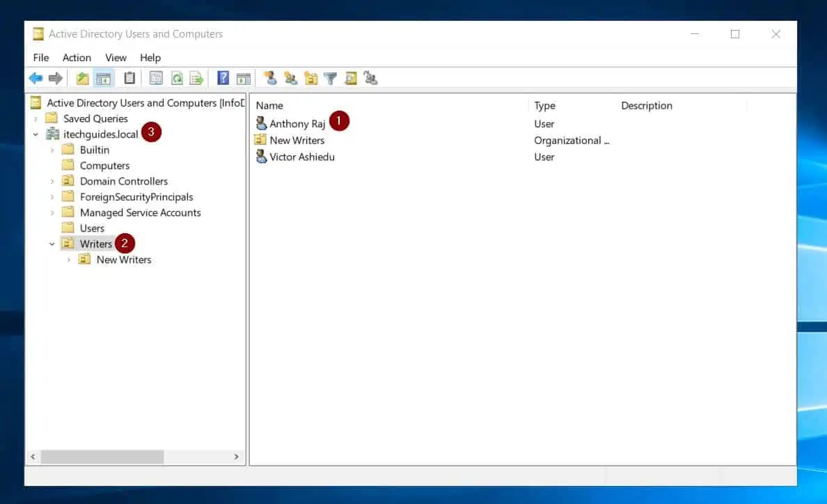This screenshot has width=827, height=504.
Task: Click right arrow of tree horizontal scrollbar
Action: [236, 457]
